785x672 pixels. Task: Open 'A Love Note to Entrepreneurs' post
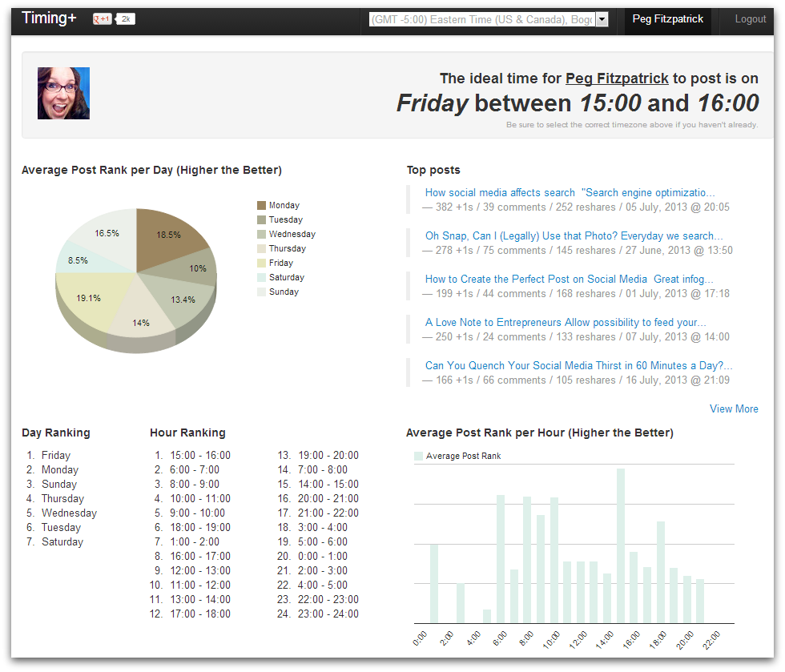pyautogui.click(x=566, y=323)
